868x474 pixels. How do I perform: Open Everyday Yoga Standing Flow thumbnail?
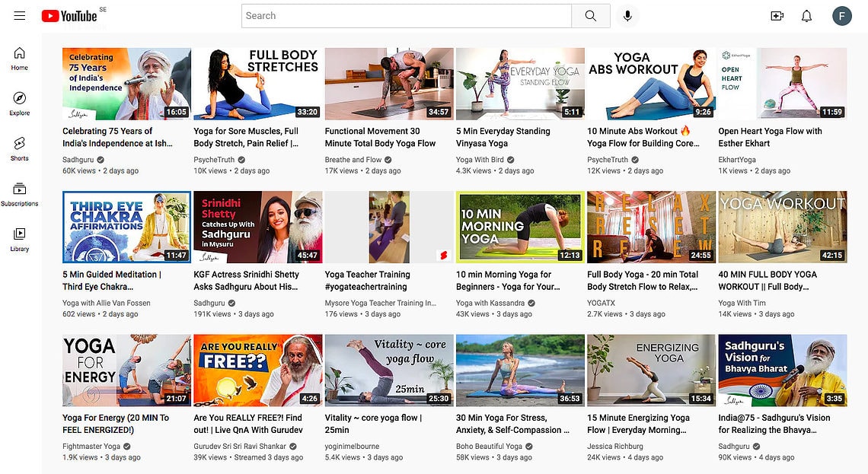pyautogui.click(x=520, y=84)
